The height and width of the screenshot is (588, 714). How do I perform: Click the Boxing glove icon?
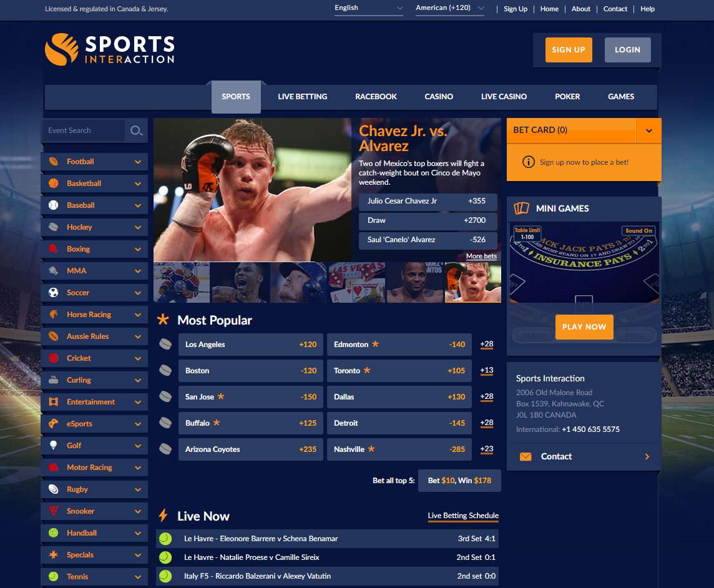[x=53, y=248]
